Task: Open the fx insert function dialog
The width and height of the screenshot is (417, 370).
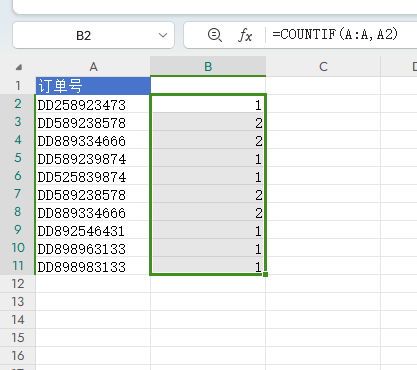Action: pos(245,35)
